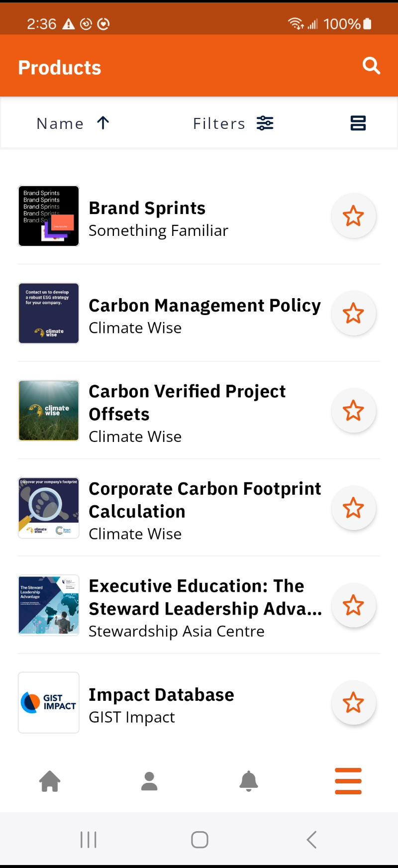398x868 pixels.
Task: Open the Brand Sprints thumbnail image
Action: (x=49, y=216)
